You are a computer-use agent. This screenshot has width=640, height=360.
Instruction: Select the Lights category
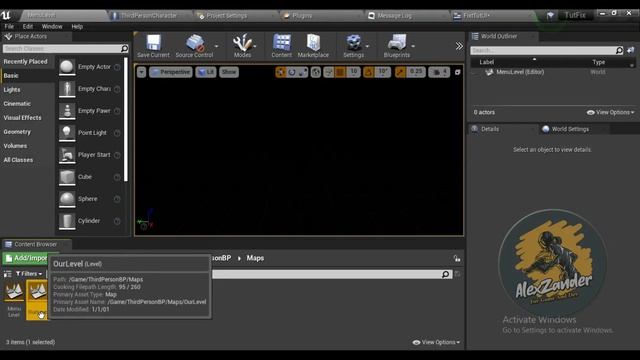pyautogui.click(x=12, y=90)
